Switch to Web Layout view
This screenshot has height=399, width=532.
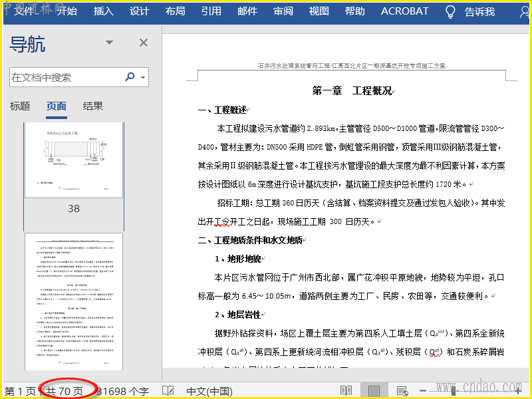(x=402, y=391)
